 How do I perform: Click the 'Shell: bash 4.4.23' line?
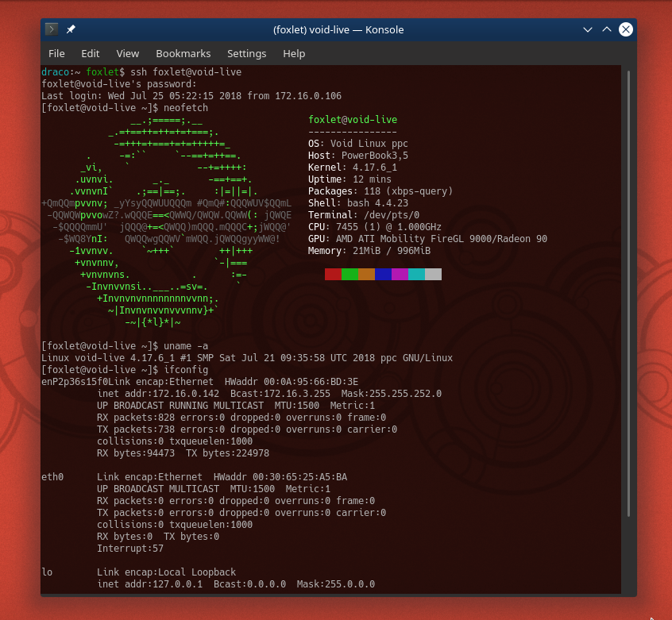[x=358, y=203]
